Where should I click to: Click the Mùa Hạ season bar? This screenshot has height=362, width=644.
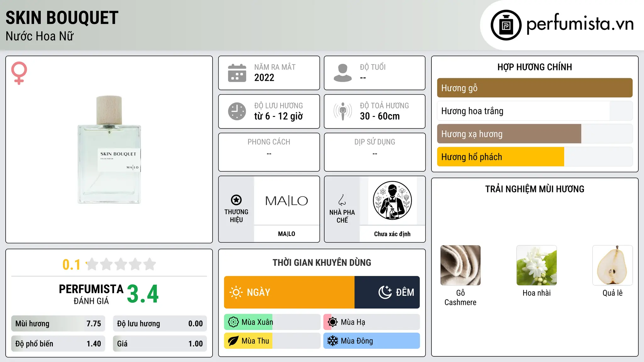point(372,322)
